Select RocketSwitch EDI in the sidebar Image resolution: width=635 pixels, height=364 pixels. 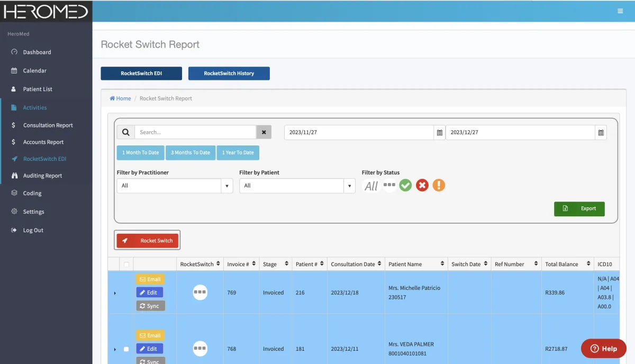[44, 159]
